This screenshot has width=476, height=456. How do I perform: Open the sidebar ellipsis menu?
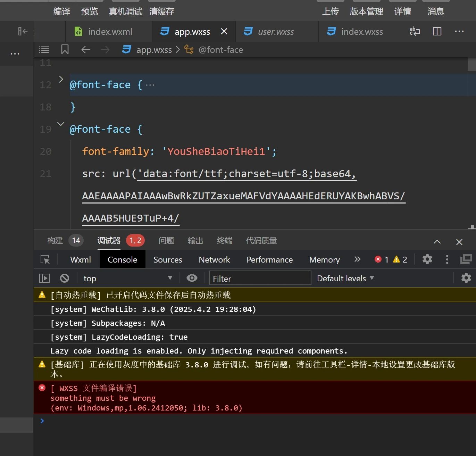pos(15,54)
